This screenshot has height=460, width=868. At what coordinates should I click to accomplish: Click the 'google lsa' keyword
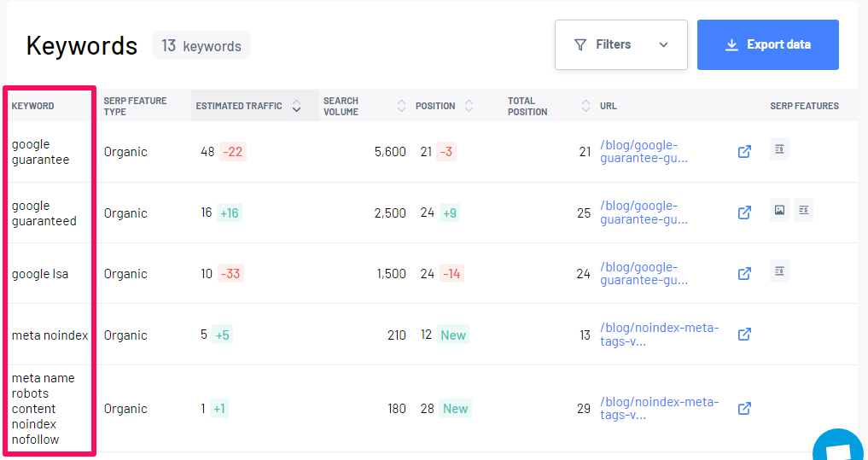[40, 274]
